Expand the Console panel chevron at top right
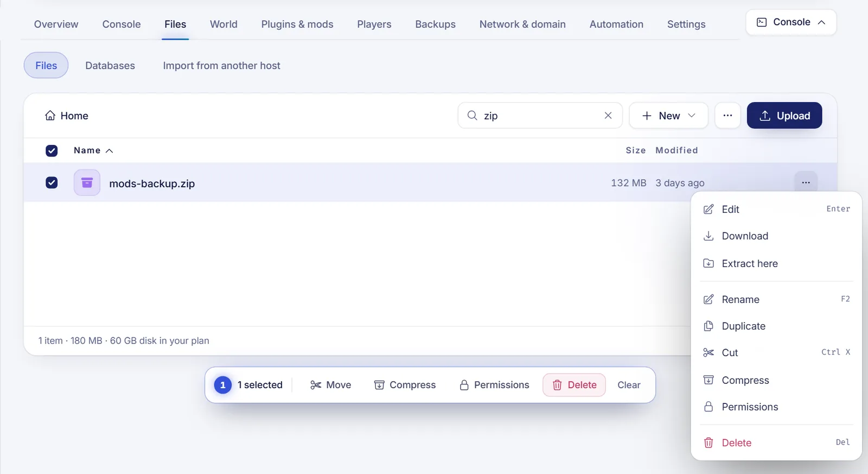 point(821,22)
